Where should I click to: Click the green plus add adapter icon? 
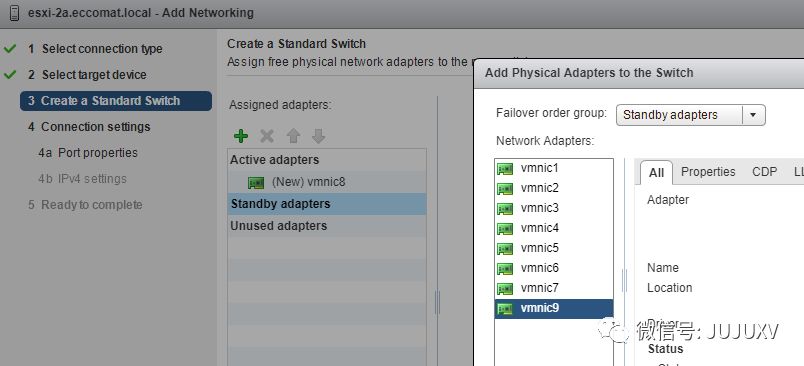tap(241, 136)
